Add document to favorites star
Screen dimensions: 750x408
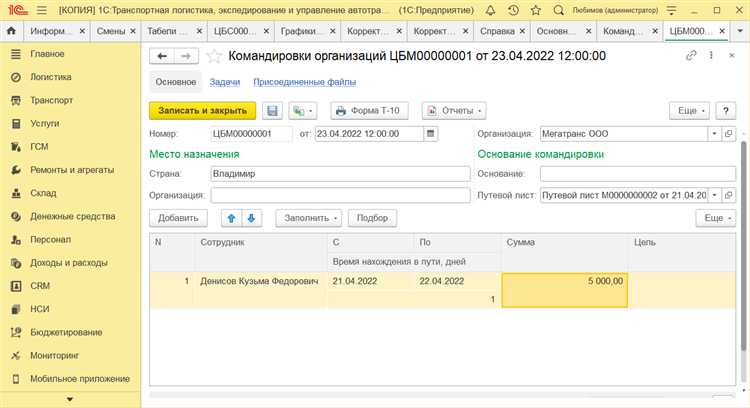point(214,56)
